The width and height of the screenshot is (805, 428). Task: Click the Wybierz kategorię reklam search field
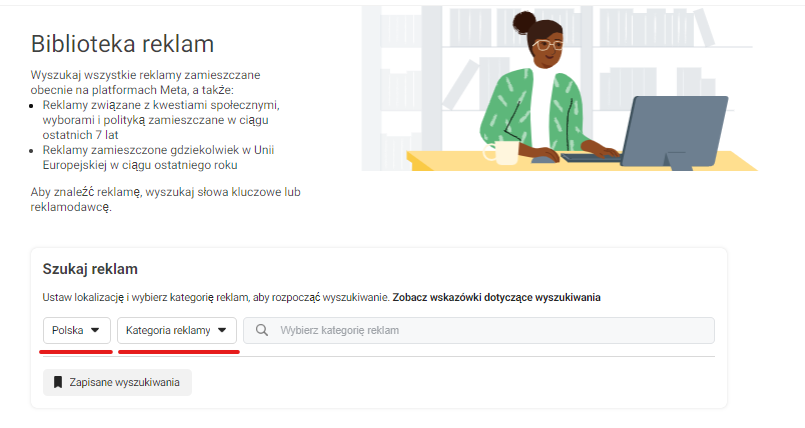click(478, 330)
